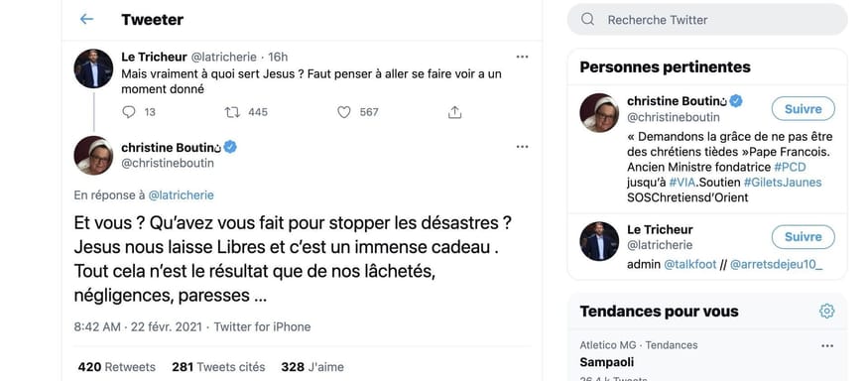Open the @latricherie link in 'En réponse à'
This screenshot has width=868, height=381.
181,195
